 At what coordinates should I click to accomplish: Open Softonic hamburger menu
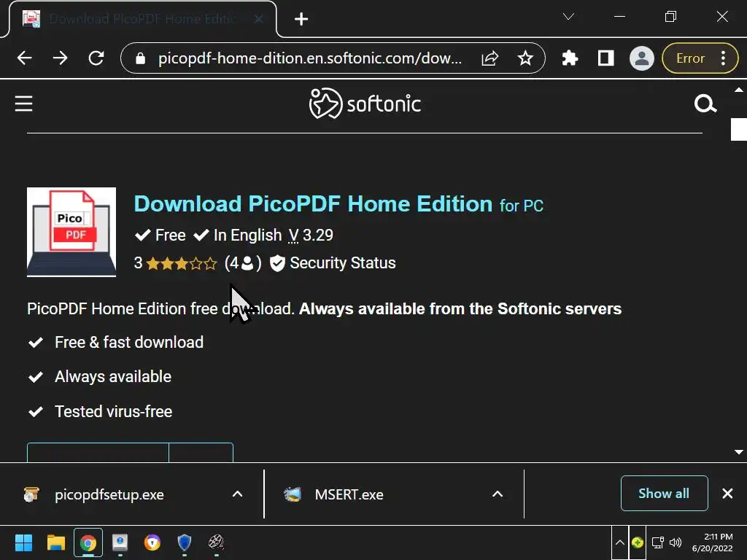(x=23, y=104)
